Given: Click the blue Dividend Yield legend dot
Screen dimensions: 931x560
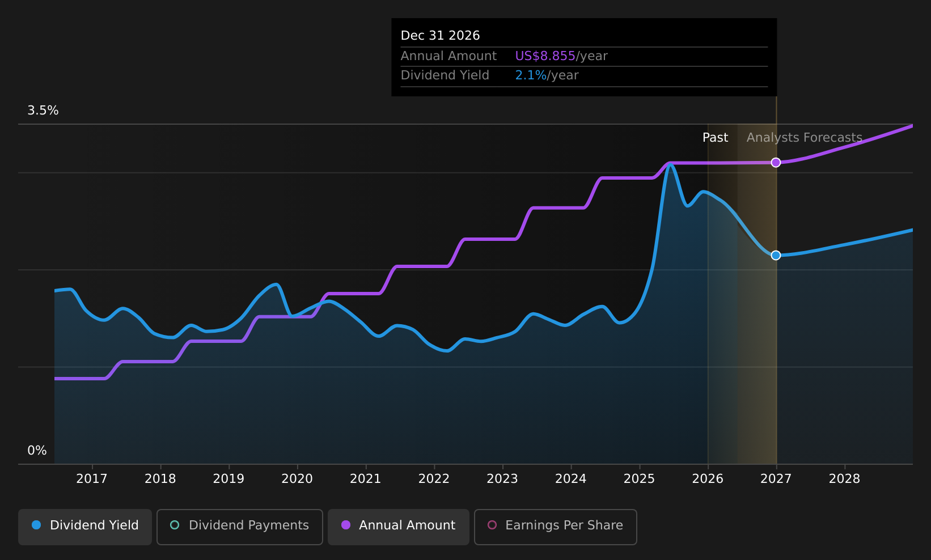Looking at the screenshot, I should point(36,525).
